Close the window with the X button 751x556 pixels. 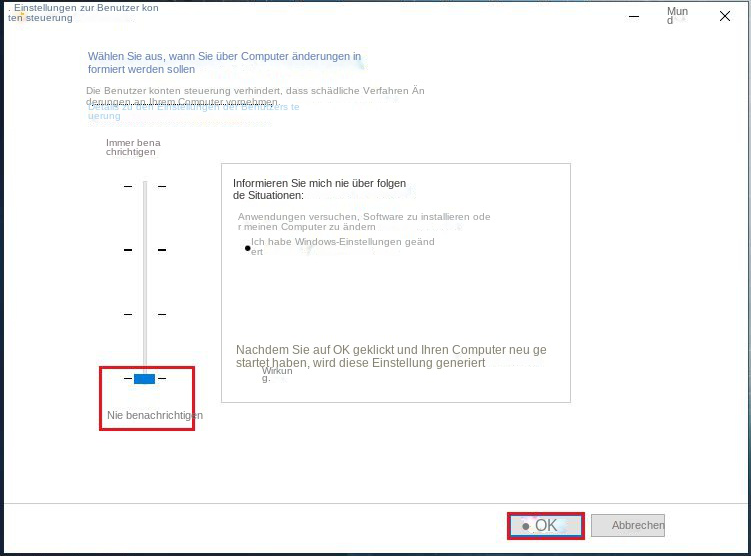coord(725,16)
